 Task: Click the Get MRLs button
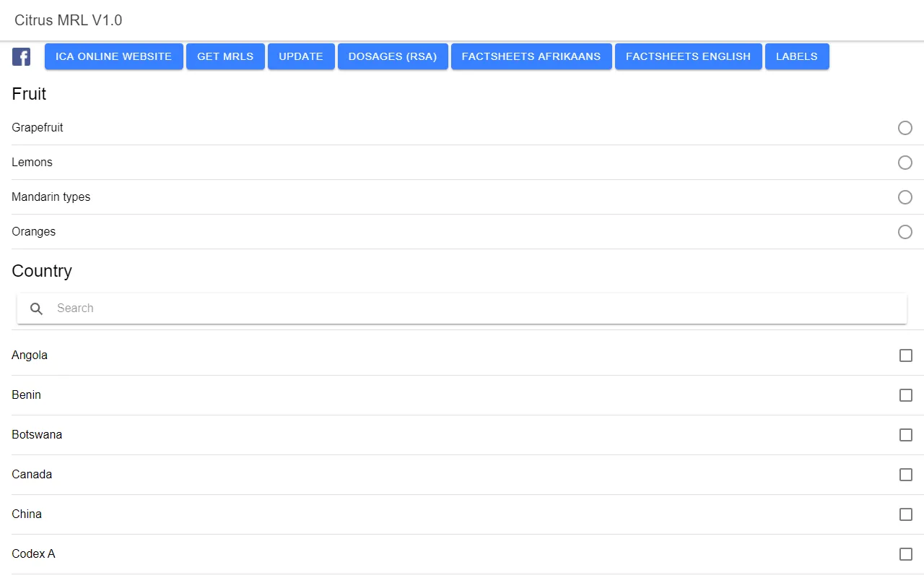tap(225, 56)
